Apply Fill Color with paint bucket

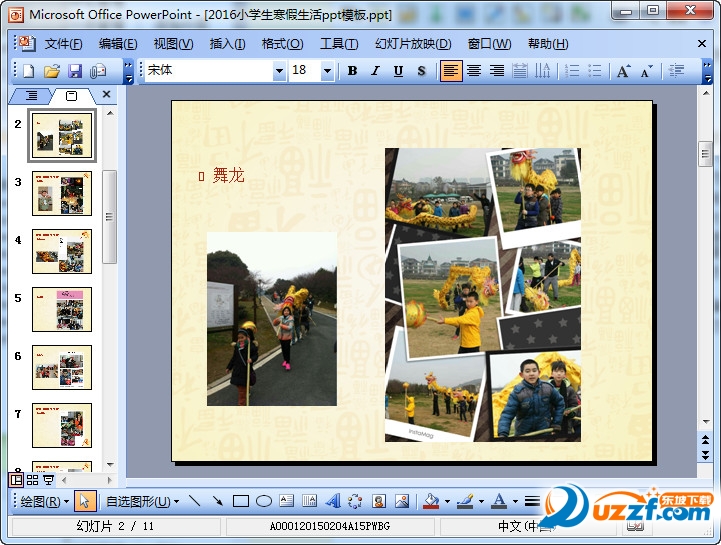pyautogui.click(x=431, y=501)
